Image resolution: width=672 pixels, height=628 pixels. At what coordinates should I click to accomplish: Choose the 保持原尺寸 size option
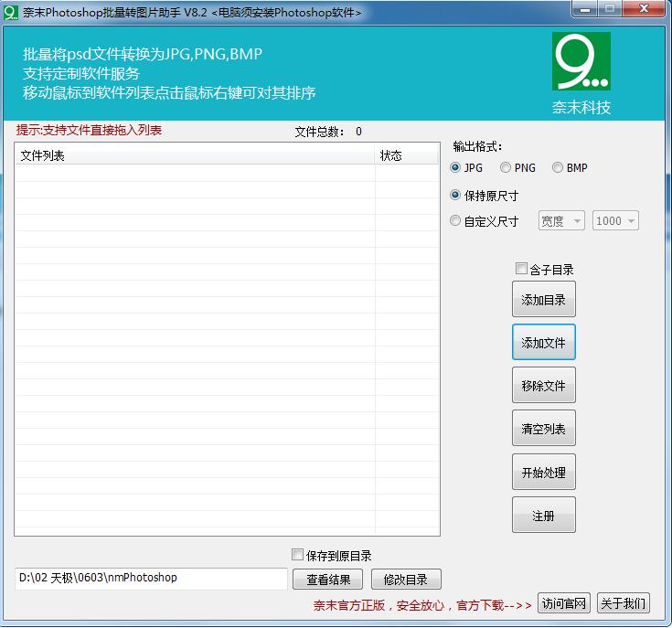(456, 196)
